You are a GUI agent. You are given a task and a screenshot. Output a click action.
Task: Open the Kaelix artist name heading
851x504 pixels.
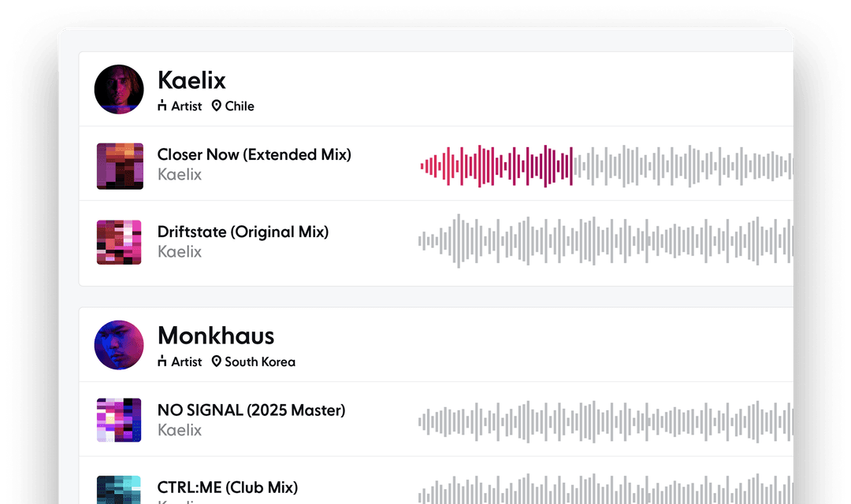(191, 80)
